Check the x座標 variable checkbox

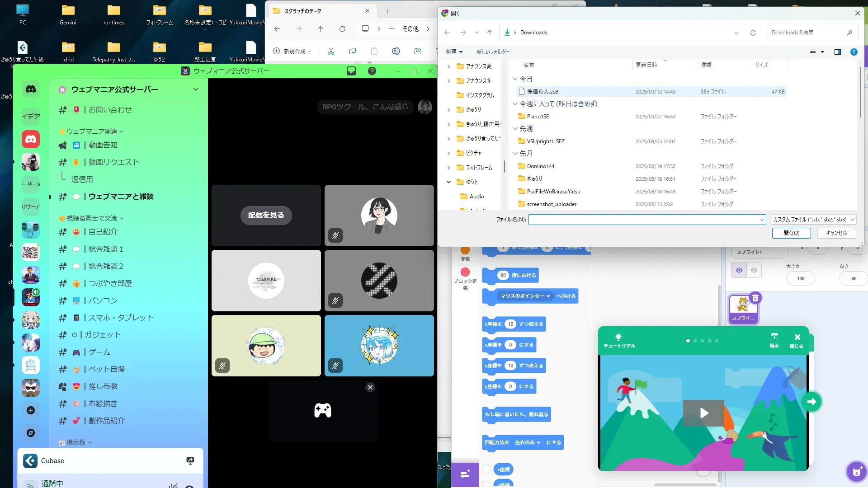tap(486, 469)
